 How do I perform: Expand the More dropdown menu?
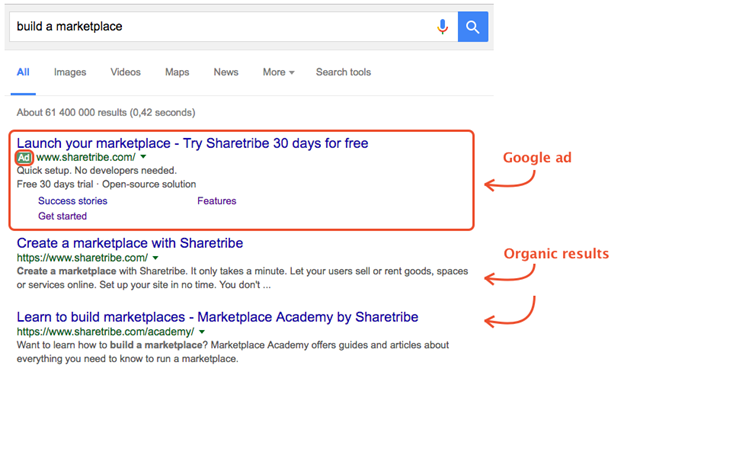(x=278, y=72)
